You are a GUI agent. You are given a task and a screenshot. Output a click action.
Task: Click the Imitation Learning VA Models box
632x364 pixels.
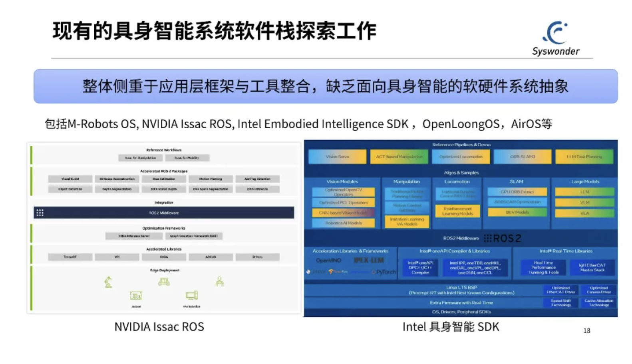point(407,222)
